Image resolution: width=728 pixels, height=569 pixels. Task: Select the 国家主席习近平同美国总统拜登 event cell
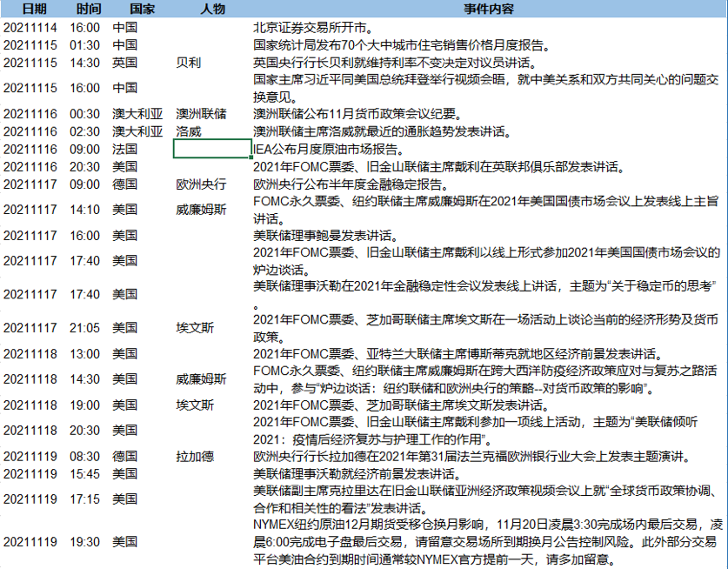point(486,88)
